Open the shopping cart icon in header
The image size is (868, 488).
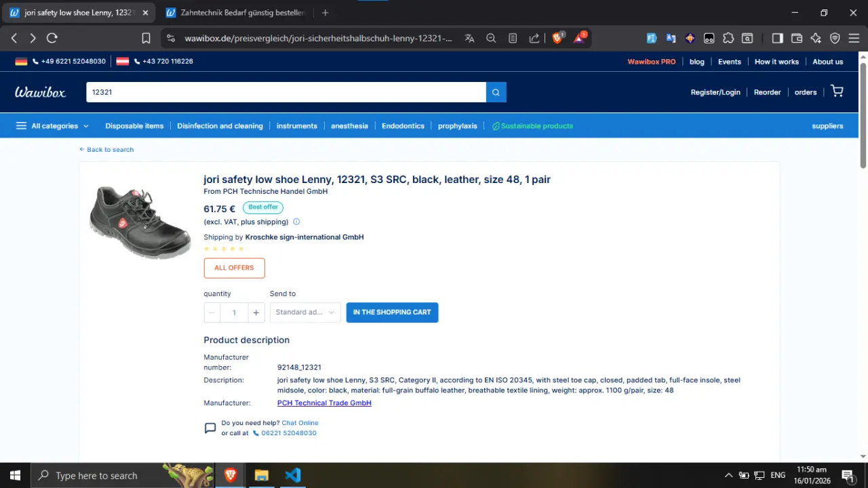837,91
